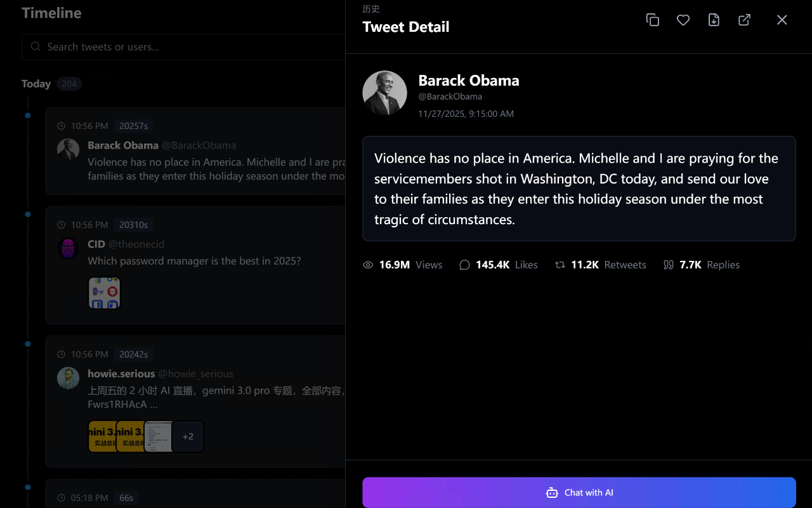812x508 pixels.
Task: Open the +2 more images tile
Action: [188, 436]
